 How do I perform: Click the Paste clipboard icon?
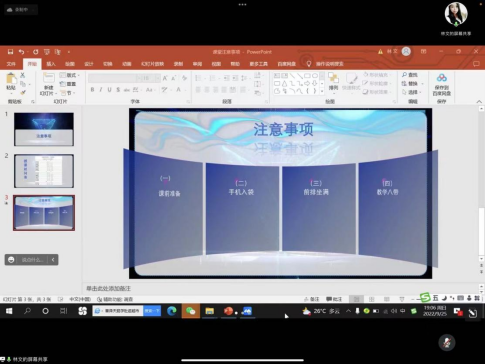point(11,79)
